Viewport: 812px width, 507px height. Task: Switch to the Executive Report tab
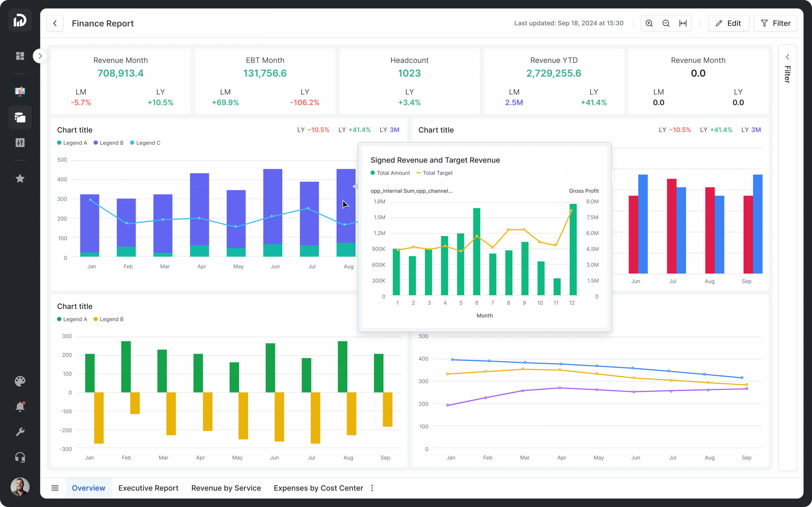point(148,488)
